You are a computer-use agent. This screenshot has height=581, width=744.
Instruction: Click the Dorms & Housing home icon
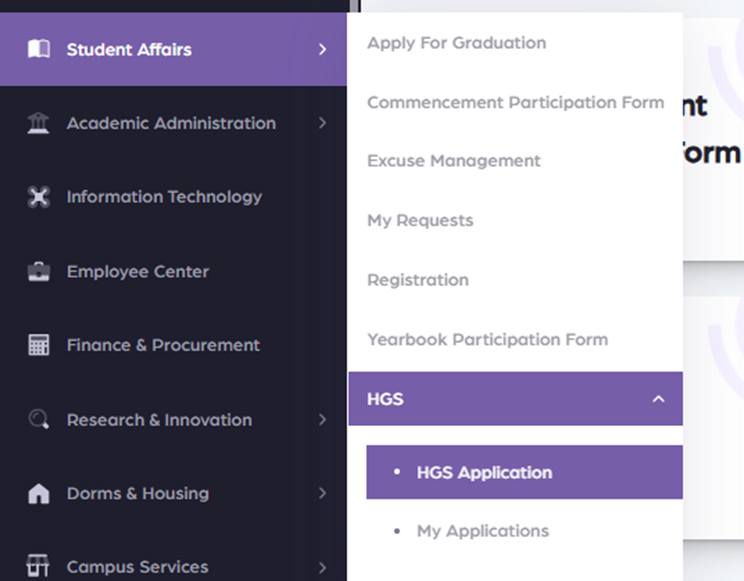[x=38, y=494]
